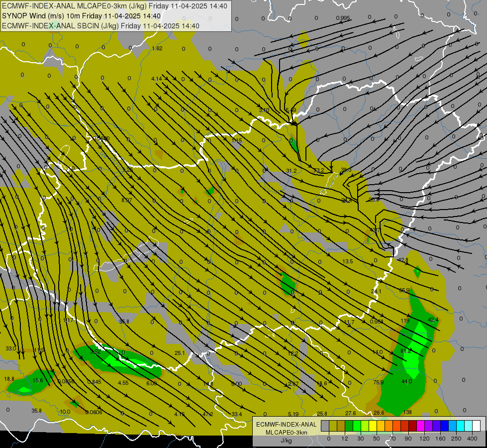Click the olive-yellow legend swatch above 0

point(333,426)
